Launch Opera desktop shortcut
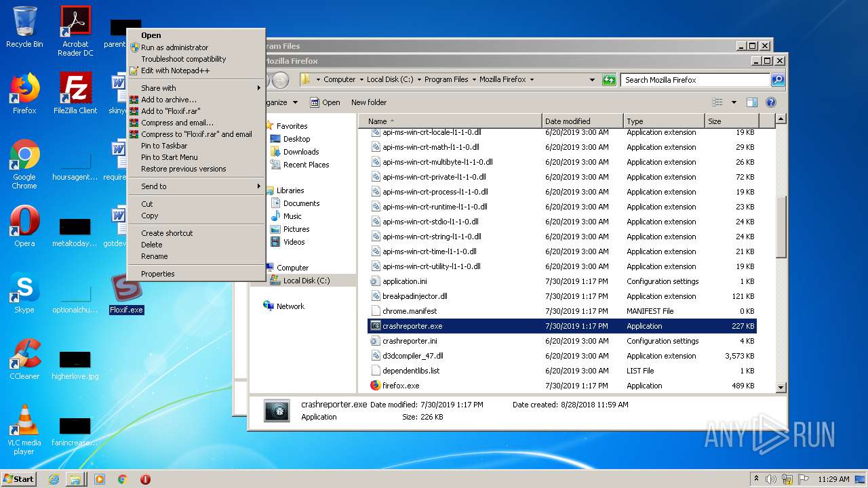This screenshot has width=868, height=488. click(x=24, y=226)
